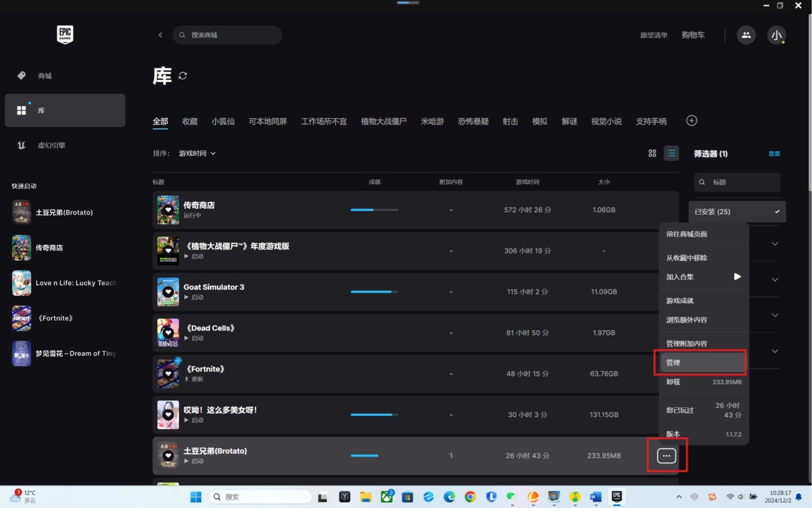The image size is (812, 508).
Task: Open the 愿望清单 wishlist link
Action: click(x=653, y=35)
